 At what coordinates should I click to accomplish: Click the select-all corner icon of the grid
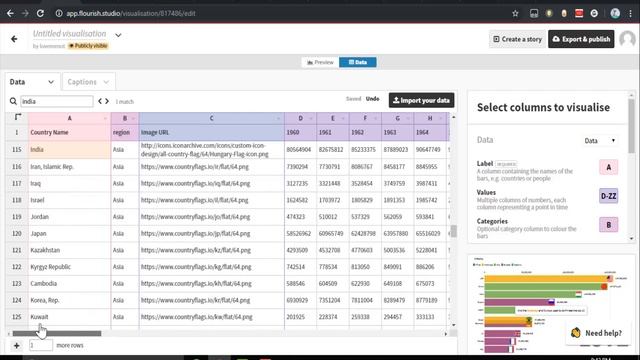coord(18,118)
